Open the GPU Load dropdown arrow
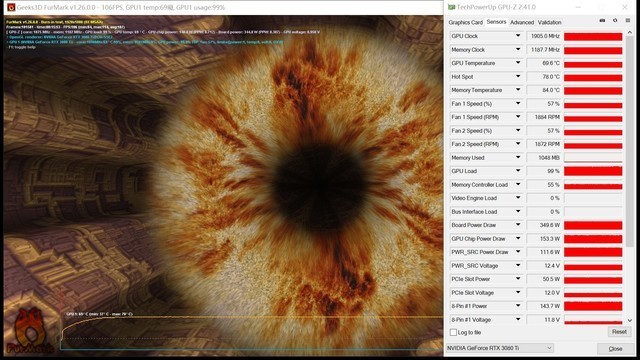The width and height of the screenshot is (640, 360). pos(518,171)
